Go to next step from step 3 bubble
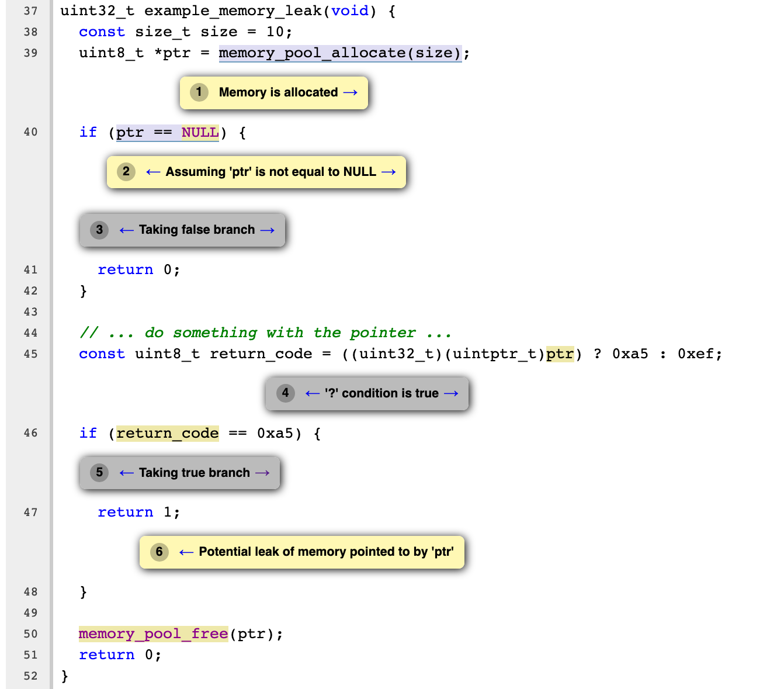 tap(268, 230)
